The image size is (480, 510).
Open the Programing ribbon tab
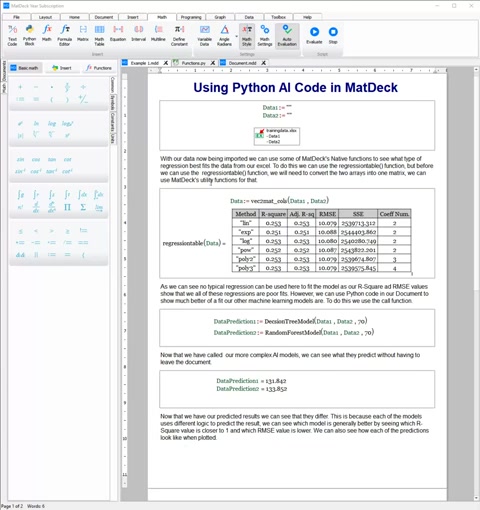(x=191, y=17)
